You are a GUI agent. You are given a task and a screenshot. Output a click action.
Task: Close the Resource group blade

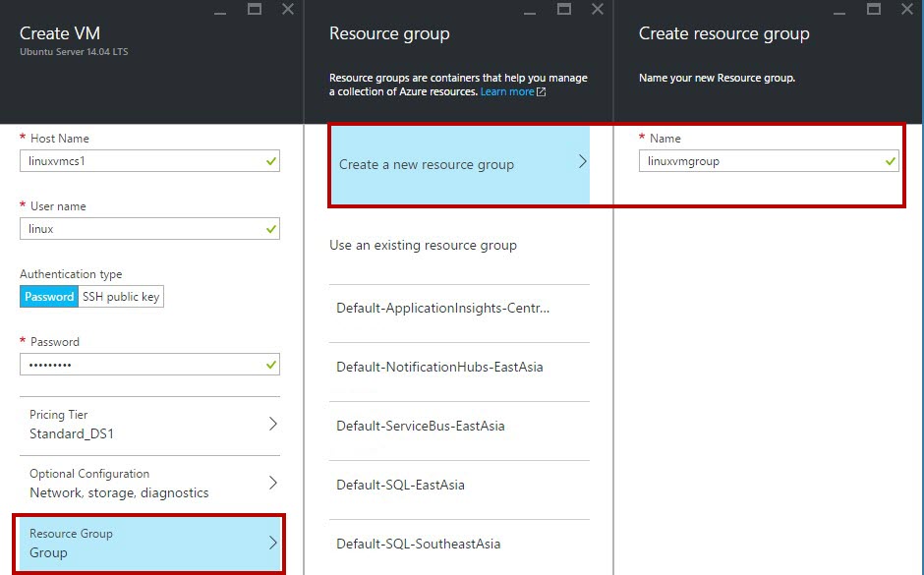(598, 9)
